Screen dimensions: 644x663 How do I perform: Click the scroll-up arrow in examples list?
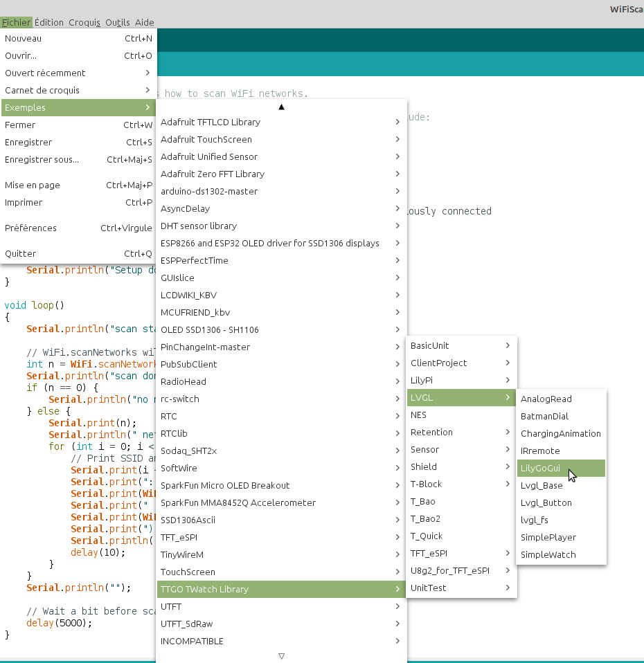pos(281,107)
